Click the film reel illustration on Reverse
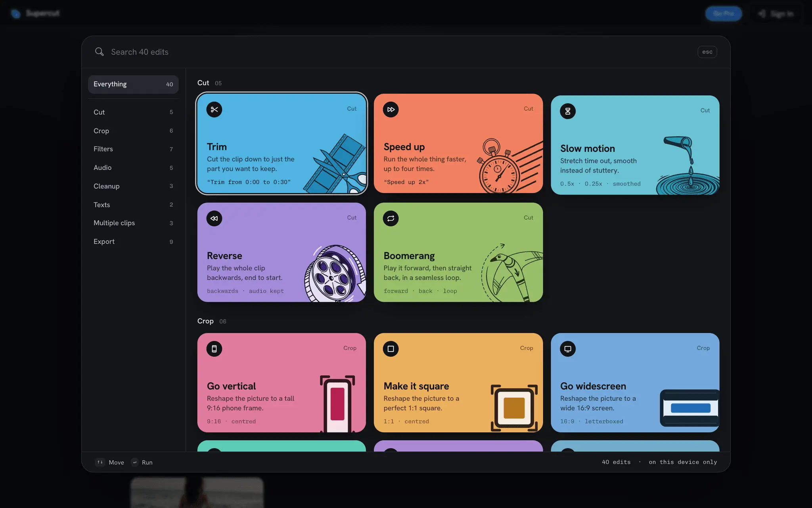 (335, 274)
